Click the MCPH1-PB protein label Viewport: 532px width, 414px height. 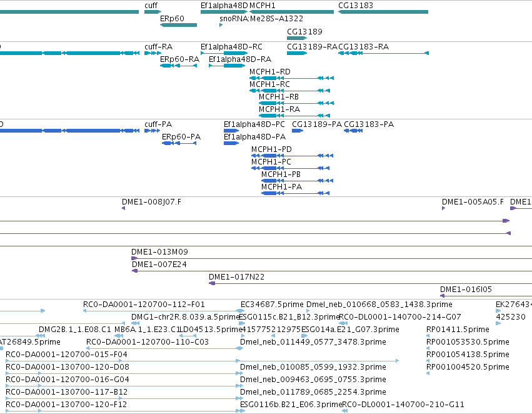(281, 174)
